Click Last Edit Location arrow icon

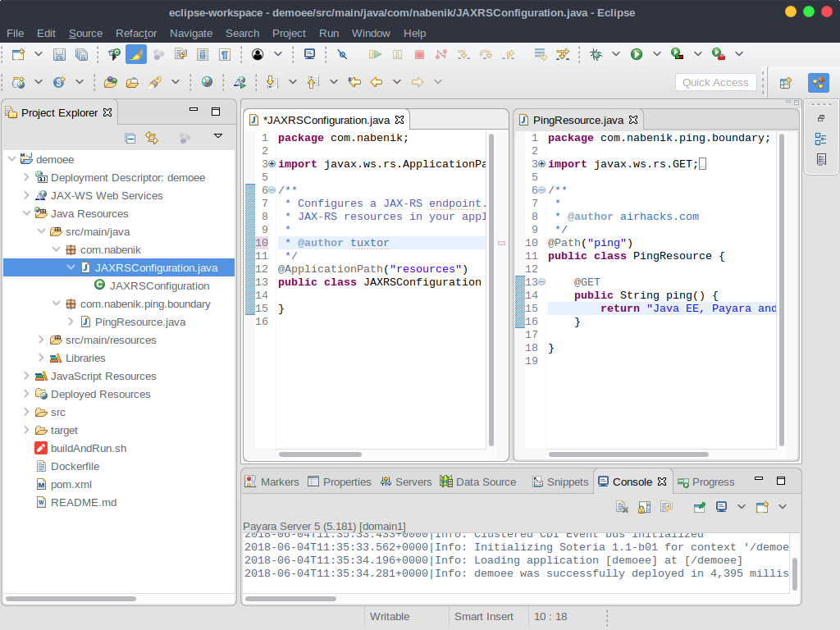pyautogui.click(x=354, y=82)
